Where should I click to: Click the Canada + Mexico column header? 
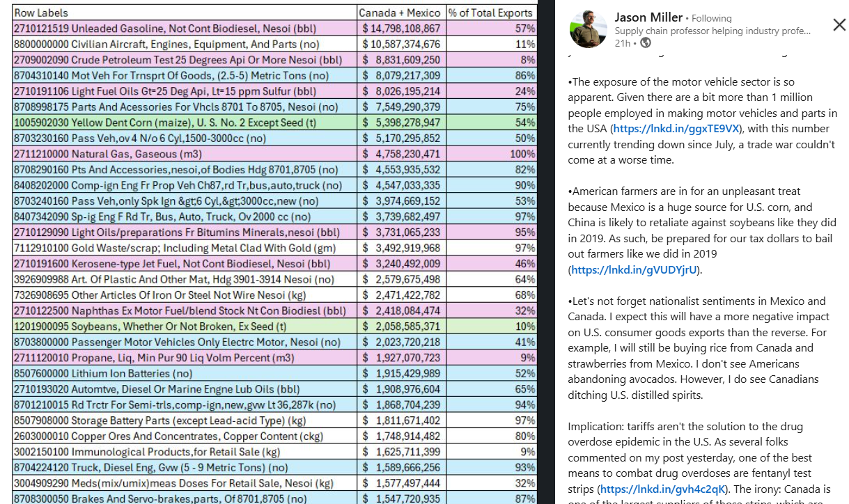(x=400, y=13)
